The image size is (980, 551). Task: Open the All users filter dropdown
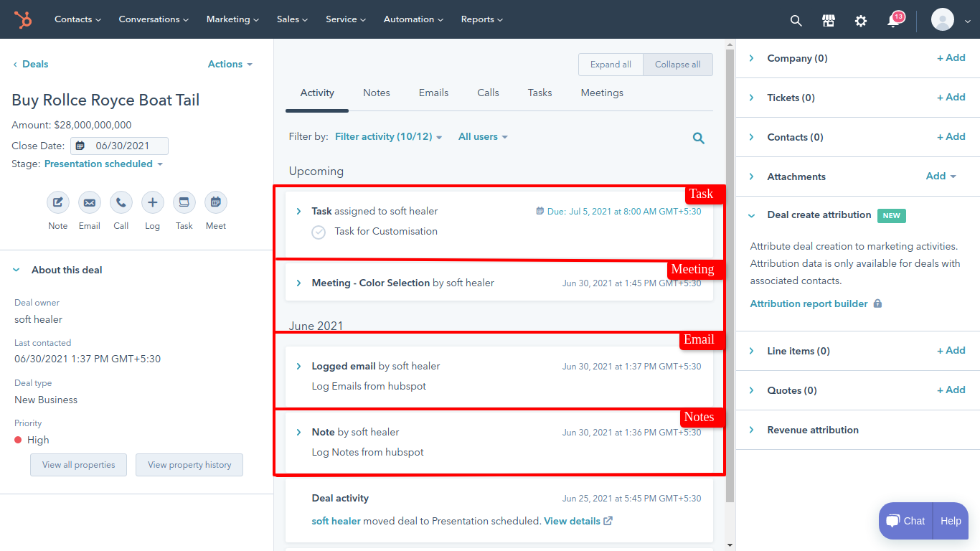point(483,136)
